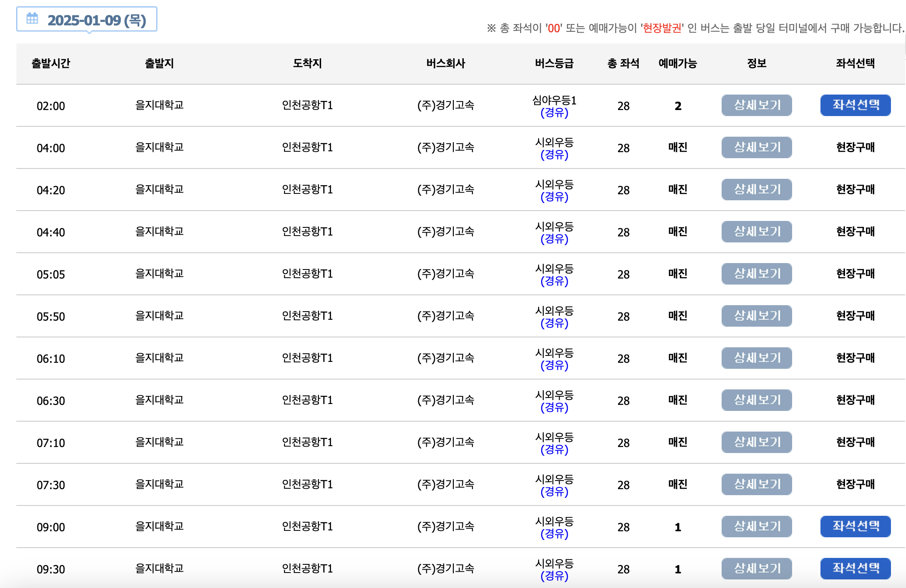
Task: Show details for the 05:50 bus
Action: click(756, 315)
